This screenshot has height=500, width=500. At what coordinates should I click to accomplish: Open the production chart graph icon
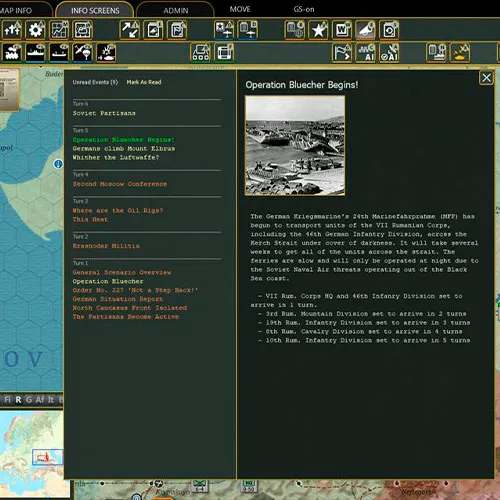59,30
